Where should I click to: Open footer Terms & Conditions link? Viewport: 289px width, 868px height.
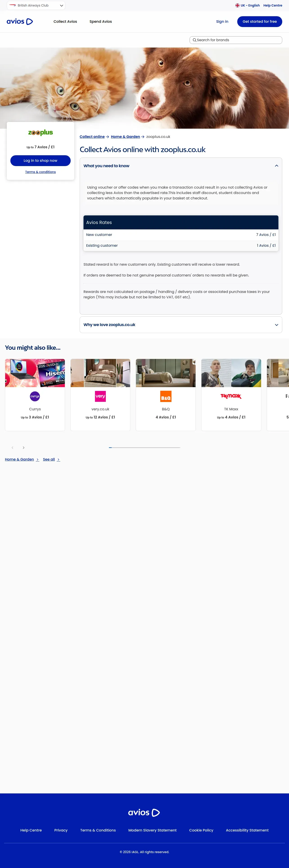pos(98,830)
